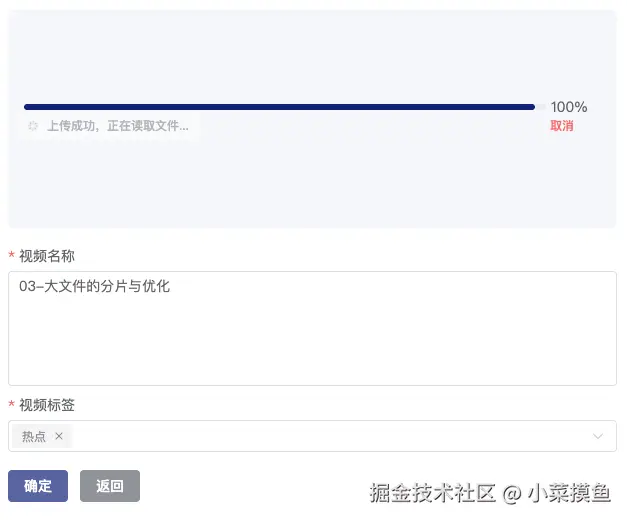Select the 热点 tag chip
Image resolution: width=627 pixels, height=520 pixels.
pos(34,436)
